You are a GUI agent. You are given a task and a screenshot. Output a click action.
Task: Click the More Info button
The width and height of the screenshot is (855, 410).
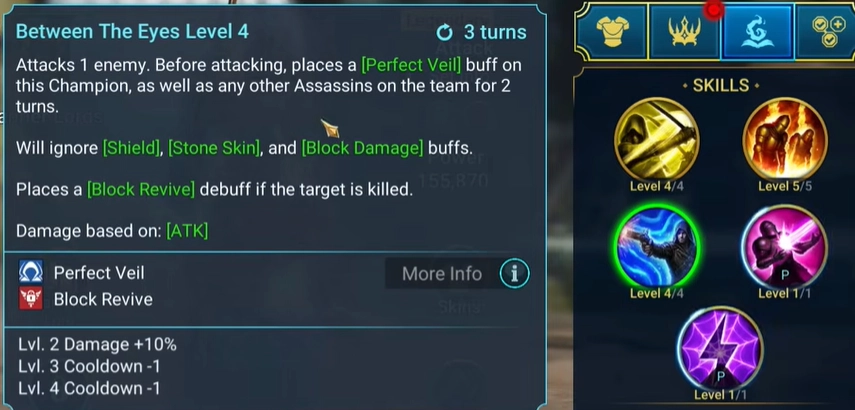442,273
